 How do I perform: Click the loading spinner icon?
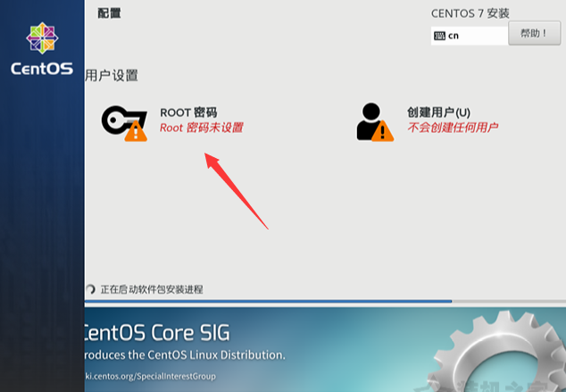(x=90, y=289)
